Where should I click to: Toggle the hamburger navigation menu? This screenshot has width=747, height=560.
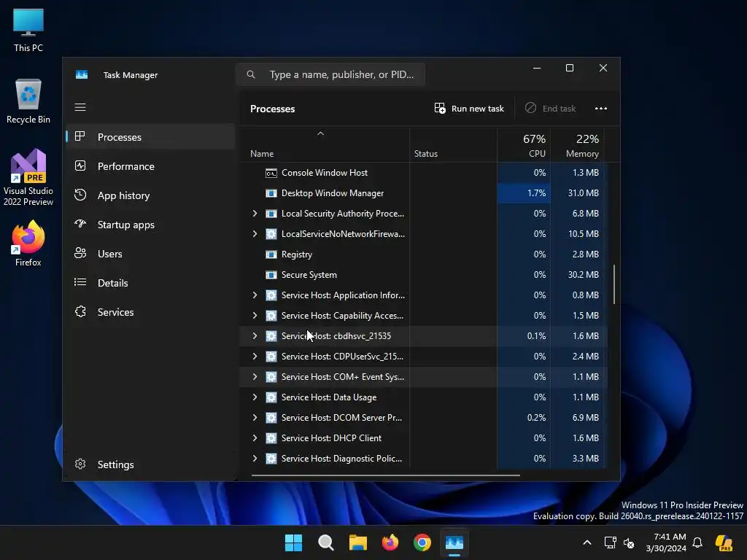pos(80,107)
